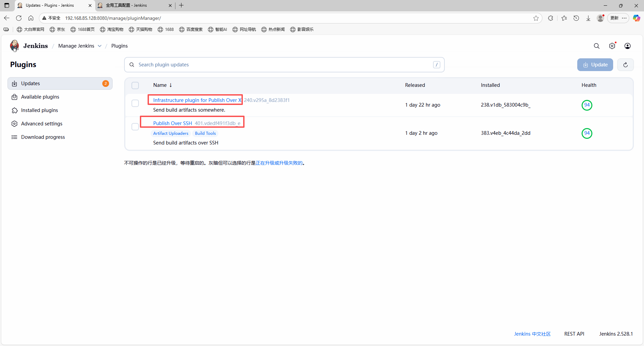Screen dimensions: 644x346
Task: Click the refresh check-now icon button next to Update
Action: coord(626,65)
